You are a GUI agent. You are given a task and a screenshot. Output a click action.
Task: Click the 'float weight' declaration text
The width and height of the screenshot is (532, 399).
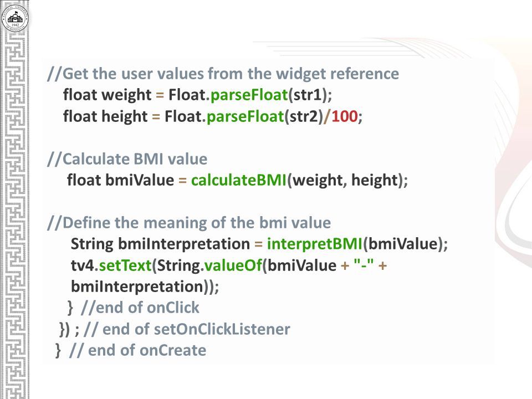[107, 95]
